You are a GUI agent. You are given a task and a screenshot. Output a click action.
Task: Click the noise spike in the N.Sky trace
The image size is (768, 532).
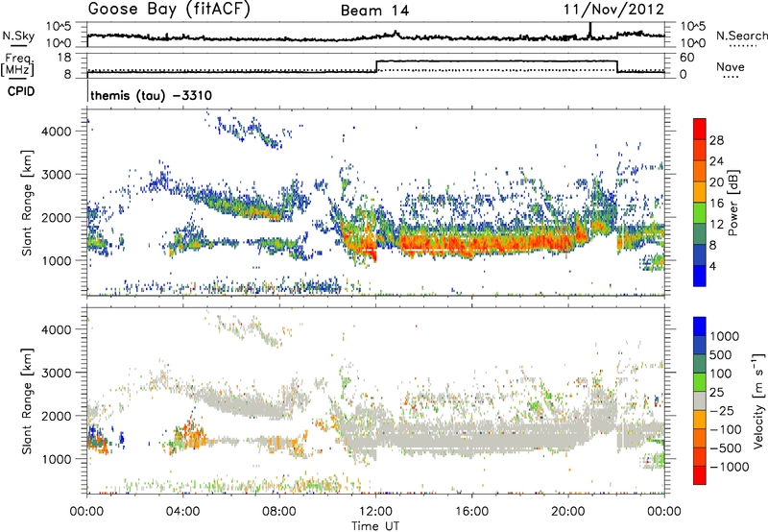pos(590,30)
